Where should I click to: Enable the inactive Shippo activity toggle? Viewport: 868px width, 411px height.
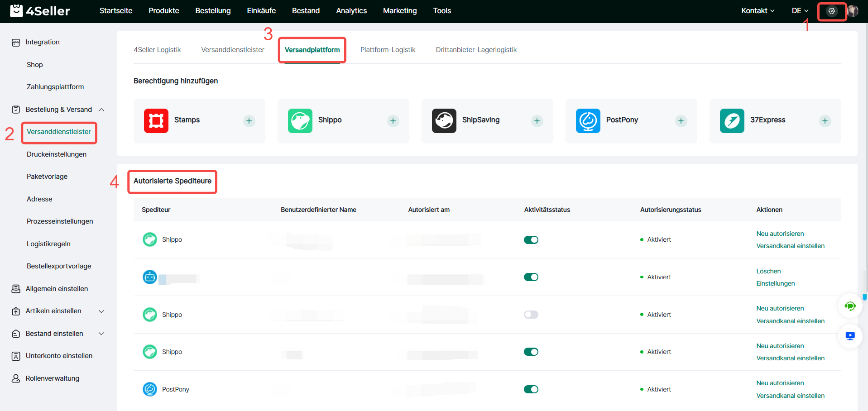coord(531,315)
